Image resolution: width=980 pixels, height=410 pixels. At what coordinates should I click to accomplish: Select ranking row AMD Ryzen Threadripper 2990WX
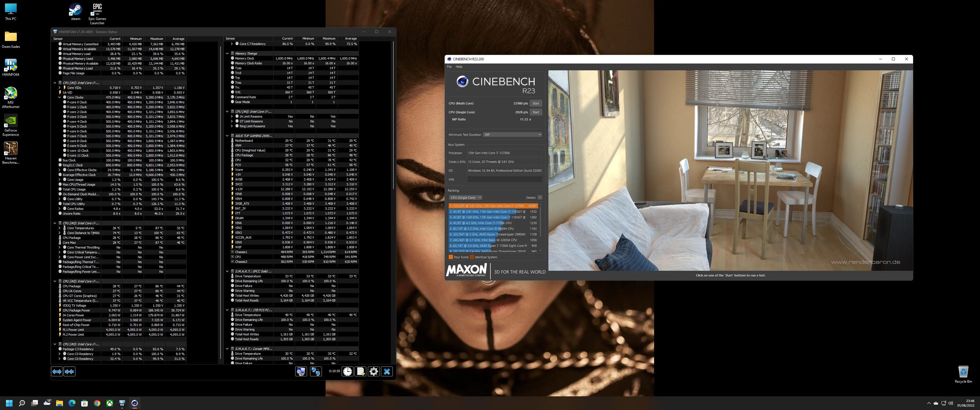(x=493, y=234)
